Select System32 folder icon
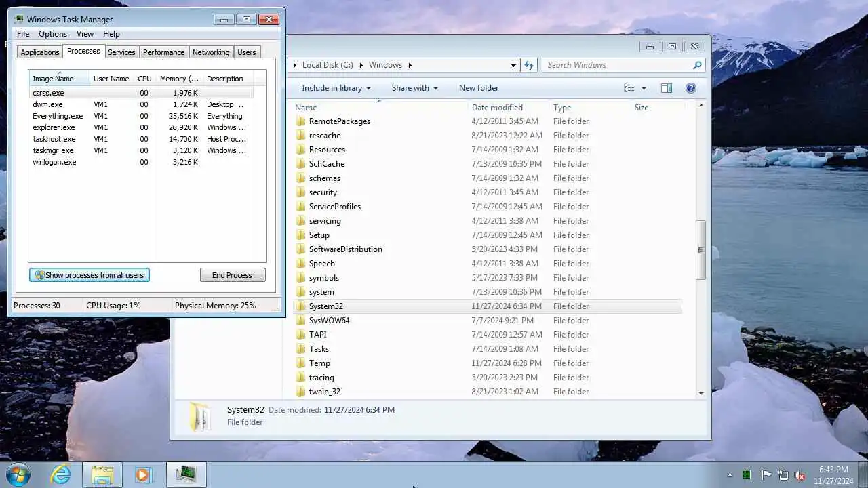Viewport: 868px width, 488px height. (301, 306)
